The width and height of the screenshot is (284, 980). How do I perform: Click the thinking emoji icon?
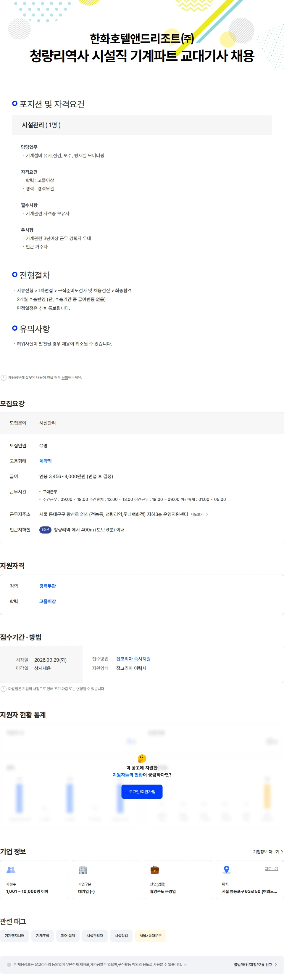click(142, 758)
